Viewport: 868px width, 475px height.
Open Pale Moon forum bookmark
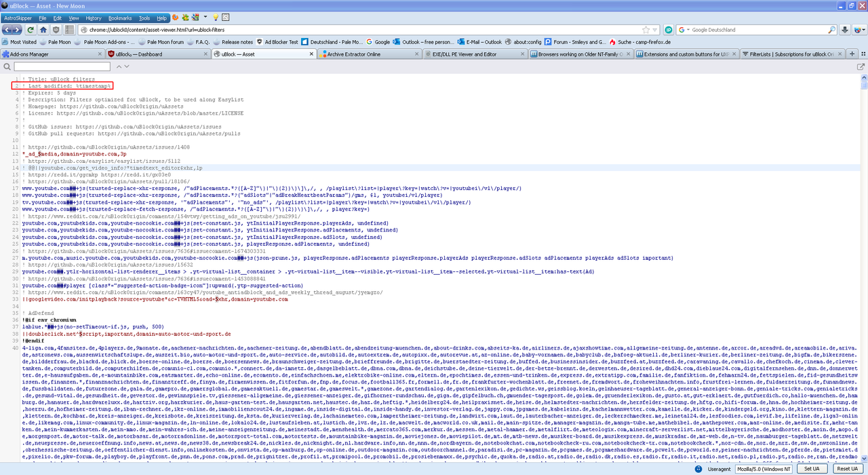pos(161,42)
